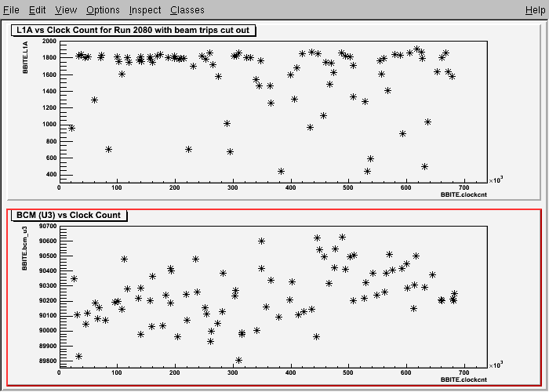Click the lowest data marker in the BCM plot
This screenshot has width=549, height=392.
tap(238, 360)
